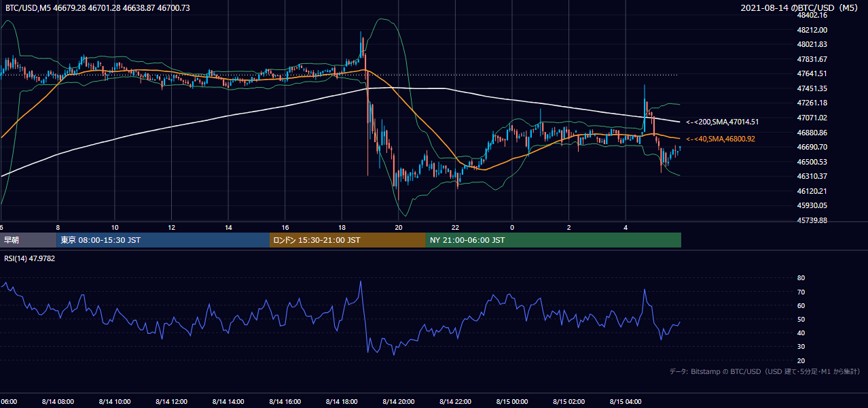
Task: Click RSI axis label 70
Action: [801, 292]
